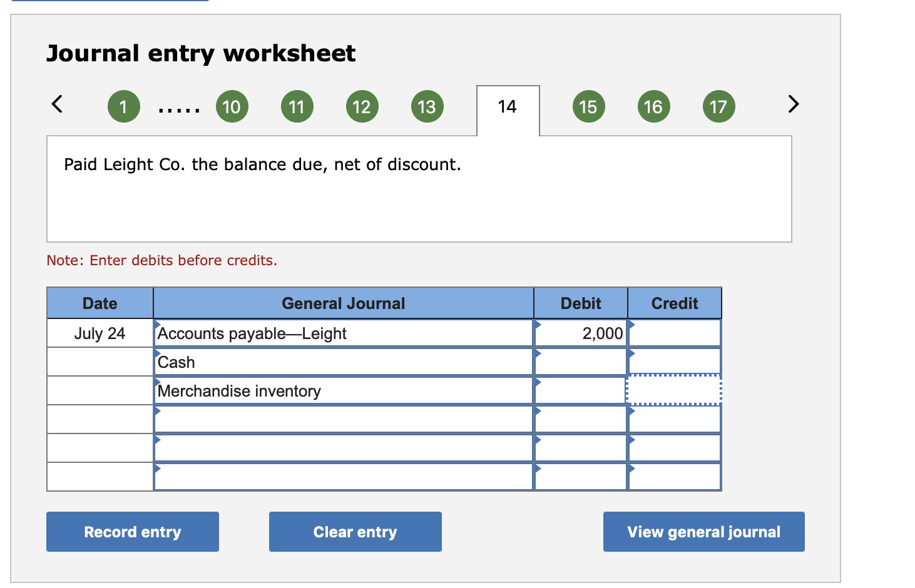Select transaction step 13 circle
915x588 pixels.
(x=427, y=106)
